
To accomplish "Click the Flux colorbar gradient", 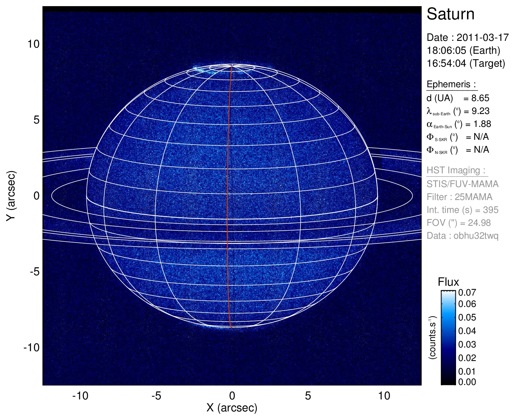I will 448,337.
